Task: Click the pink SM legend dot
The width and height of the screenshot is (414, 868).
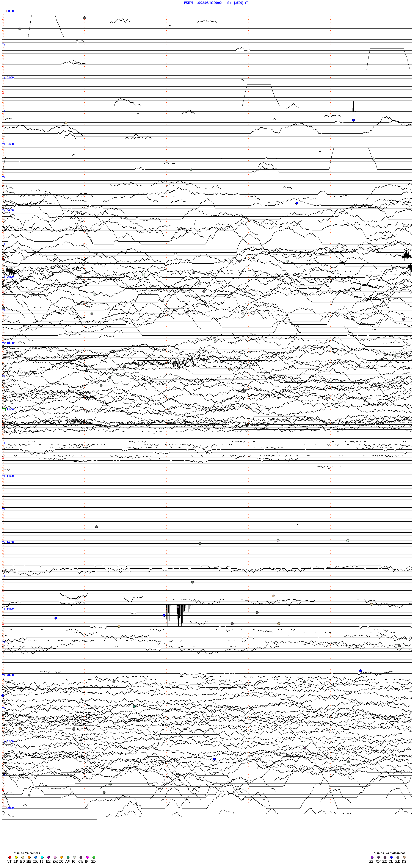Action: click(55, 857)
